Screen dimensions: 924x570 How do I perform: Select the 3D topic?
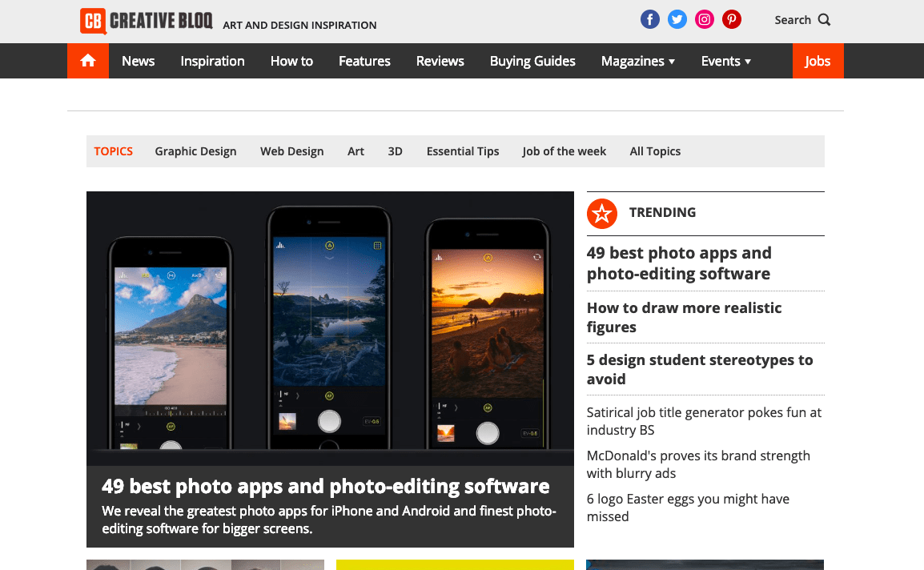395,151
